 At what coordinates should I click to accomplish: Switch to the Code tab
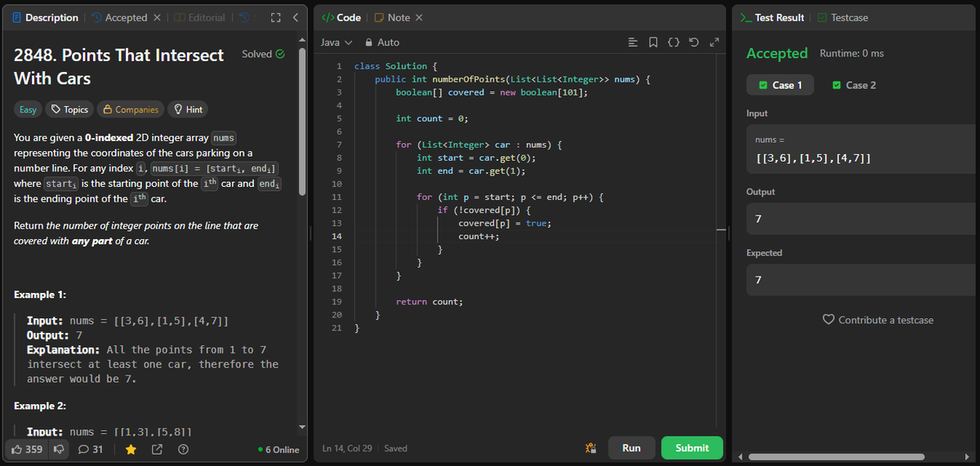pos(342,17)
